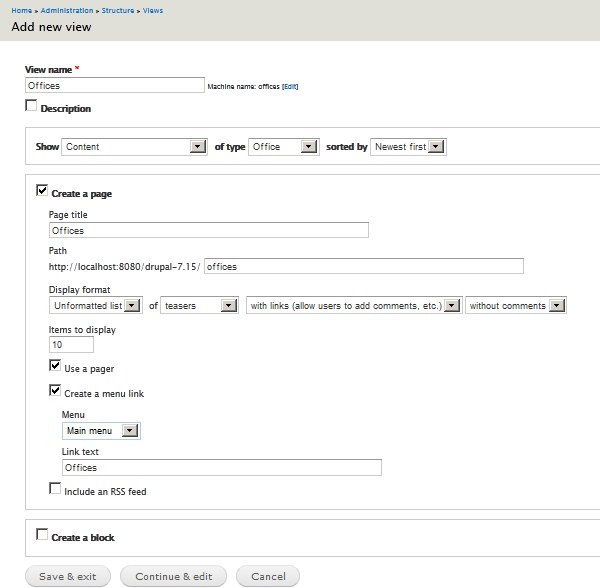Open the Administration breadcrumb link
The height and width of the screenshot is (588, 600).
click(x=67, y=11)
